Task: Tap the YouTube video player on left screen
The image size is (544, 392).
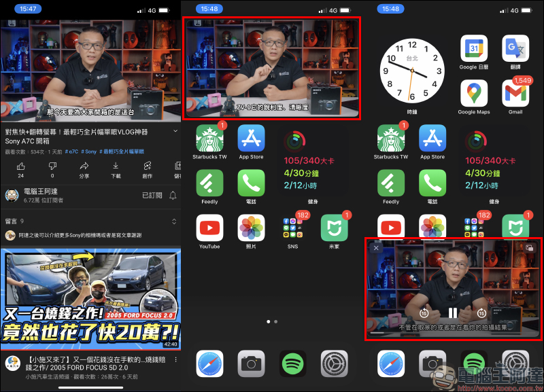Action: (x=90, y=71)
